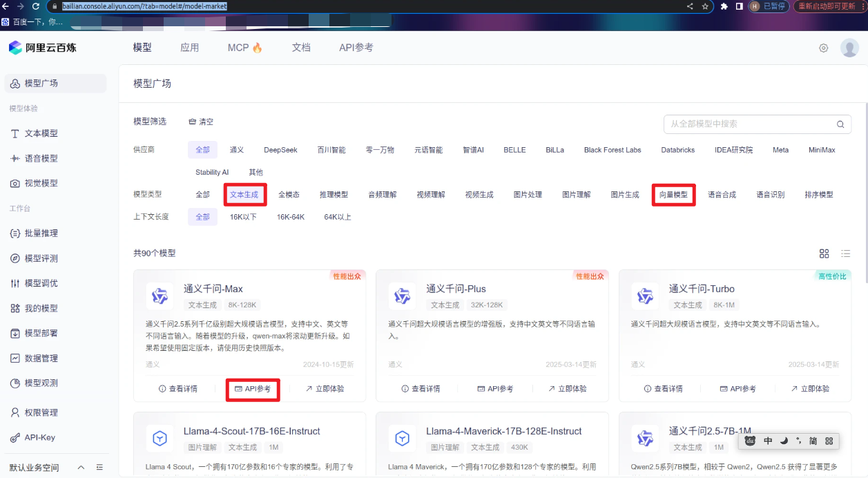Open the 应用 top navigation tab

[x=189, y=48]
